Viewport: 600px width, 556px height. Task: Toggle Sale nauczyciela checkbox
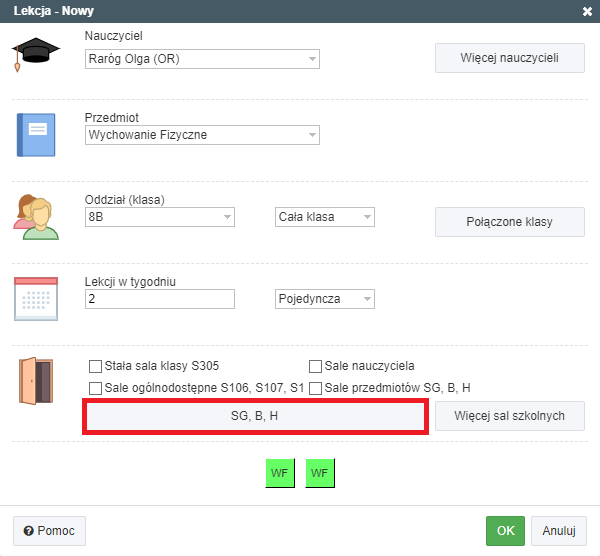tap(316, 366)
